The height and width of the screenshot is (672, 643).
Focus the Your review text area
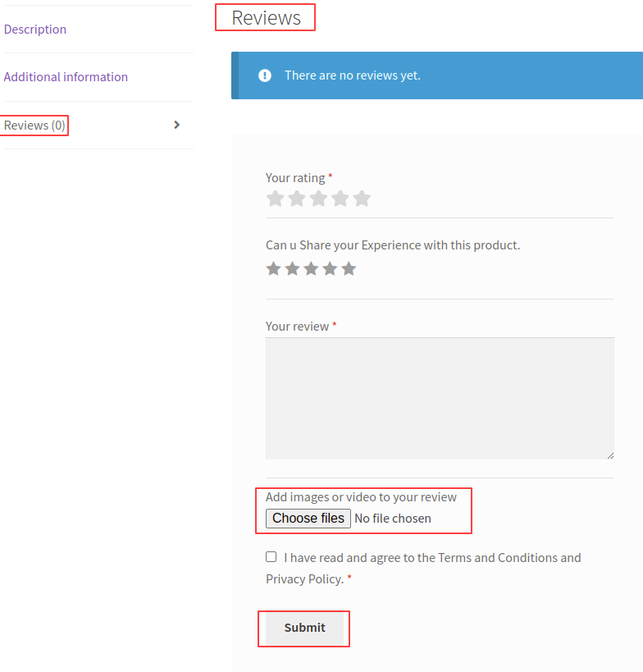(440, 398)
